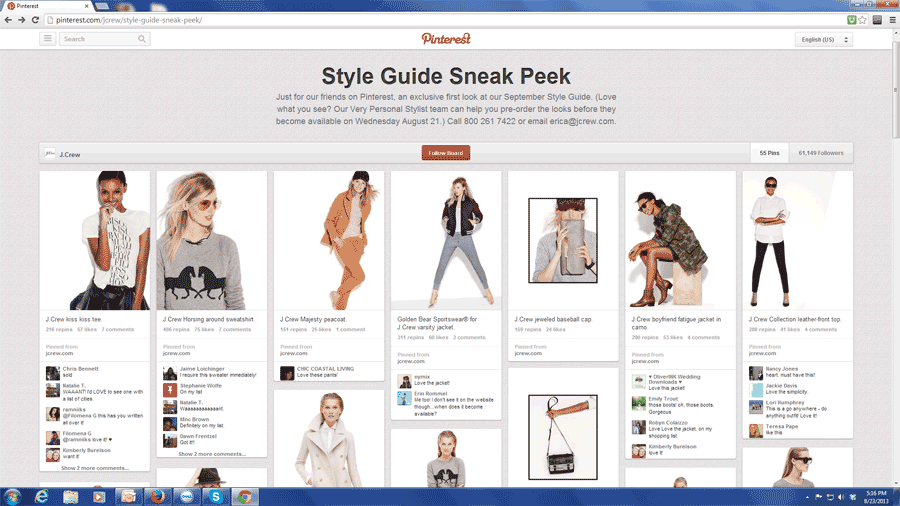The height and width of the screenshot is (506, 900).
Task: Open the Pinterest hamburger menu icon
Action: 48,39
